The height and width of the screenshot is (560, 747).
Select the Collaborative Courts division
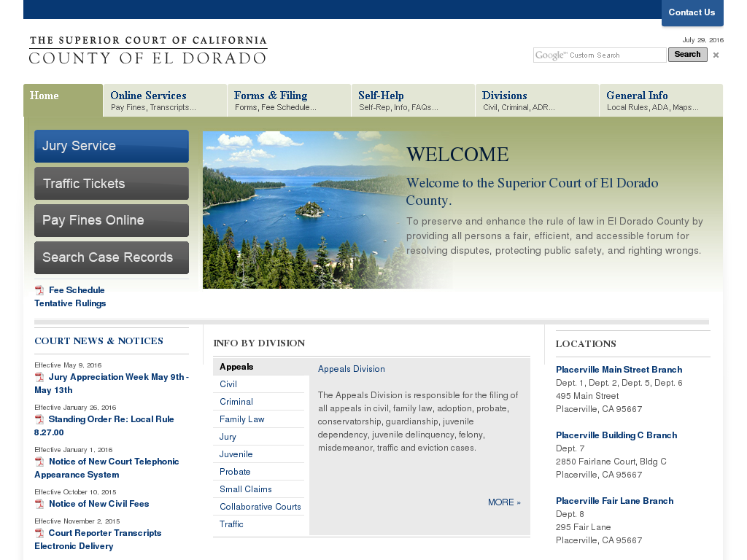pyautogui.click(x=260, y=507)
